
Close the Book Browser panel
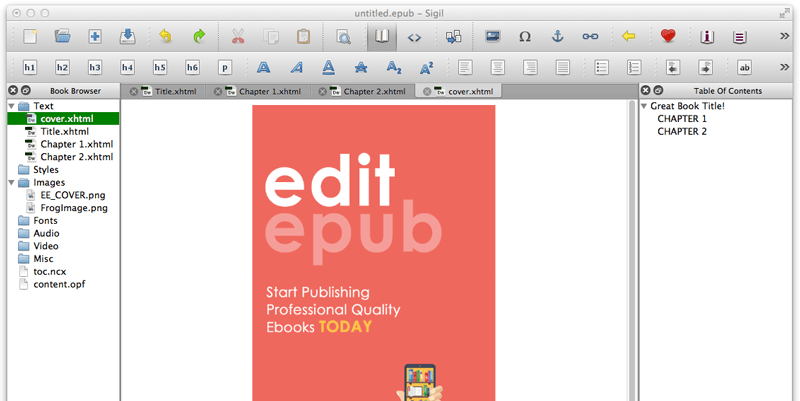pos(13,90)
